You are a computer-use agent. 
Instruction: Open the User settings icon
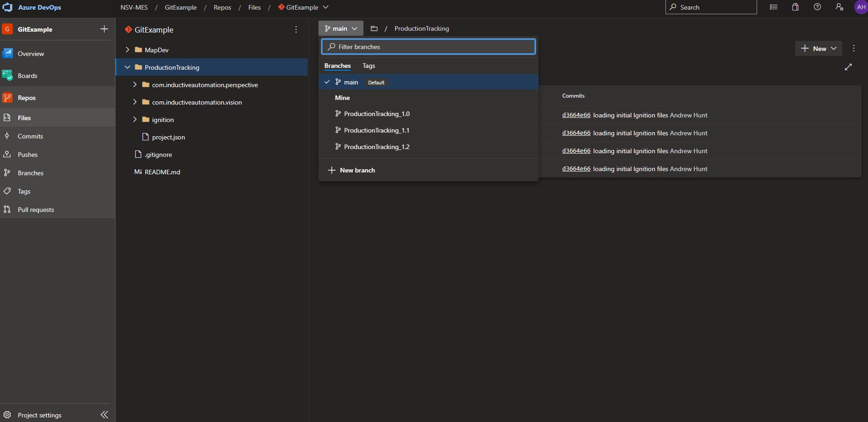(x=840, y=7)
